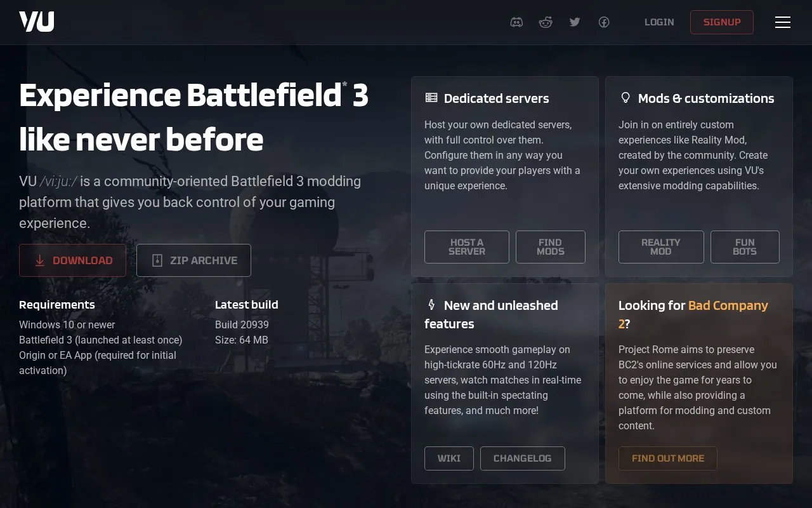Click the Bad Company 2 orange heading link

(x=693, y=314)
